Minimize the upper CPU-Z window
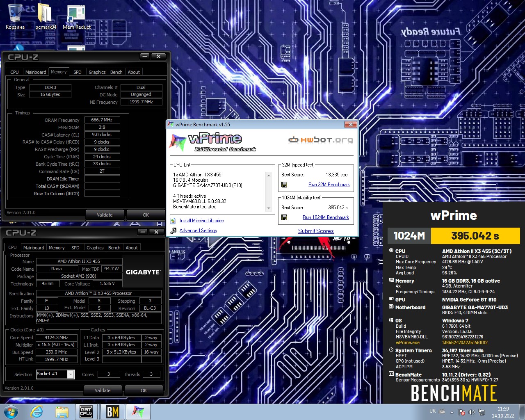Screen dimensions: 525x420 145,56
